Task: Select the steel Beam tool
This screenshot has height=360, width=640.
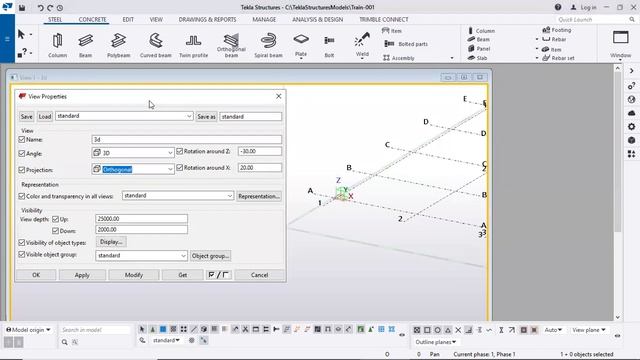Action: (x=85, y=45)
